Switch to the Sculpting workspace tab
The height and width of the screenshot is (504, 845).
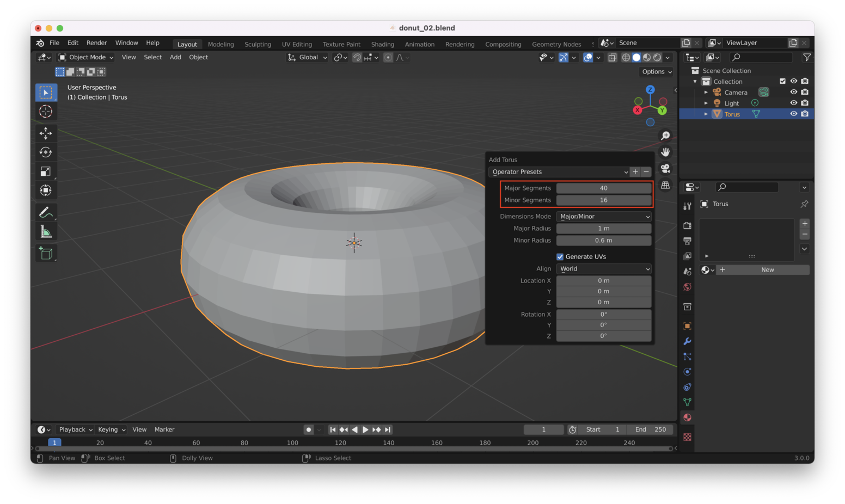[x=258, y=44]
